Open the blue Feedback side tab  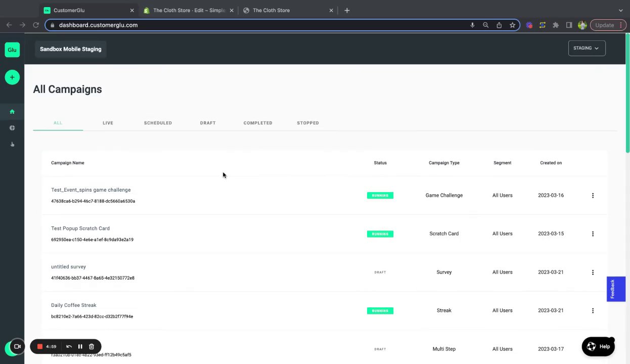tap(616, 289)
